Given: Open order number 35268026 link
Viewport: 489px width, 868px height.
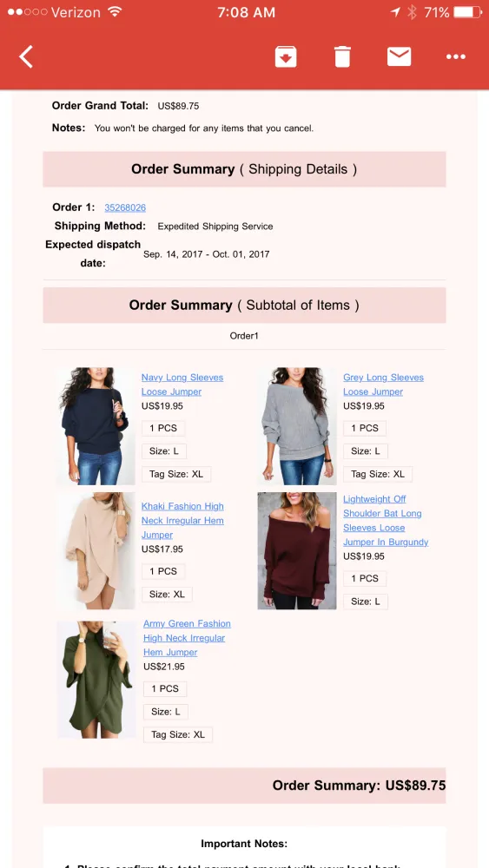Looking at the screenshot, I should pyautogui.click(x=125, y=207).
